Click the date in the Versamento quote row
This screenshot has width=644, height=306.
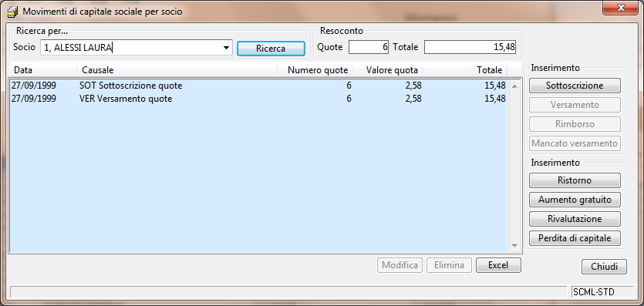(34, 99)
